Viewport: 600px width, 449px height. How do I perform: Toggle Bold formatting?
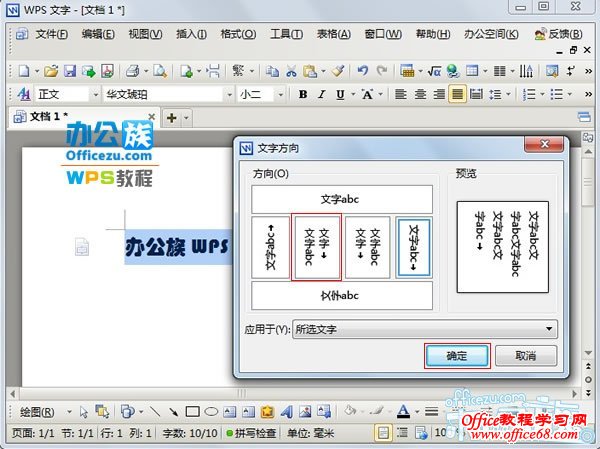pyautogui.click(x=303, y=94)
